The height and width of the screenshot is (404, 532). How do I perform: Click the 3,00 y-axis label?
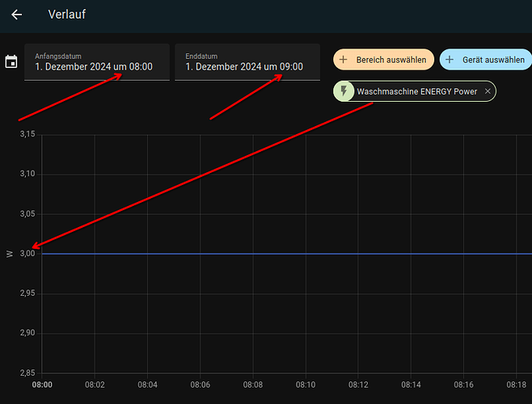[x=27, y=254]
